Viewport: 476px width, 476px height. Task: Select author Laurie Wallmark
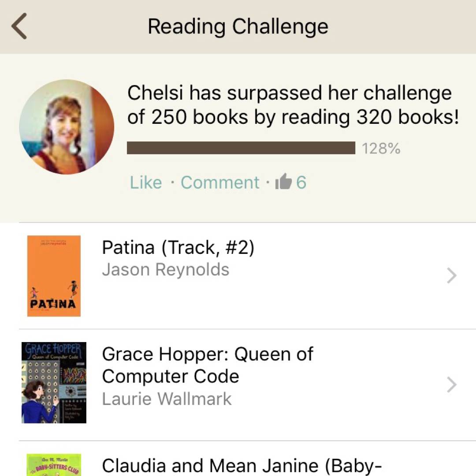(x=167, y=399)
